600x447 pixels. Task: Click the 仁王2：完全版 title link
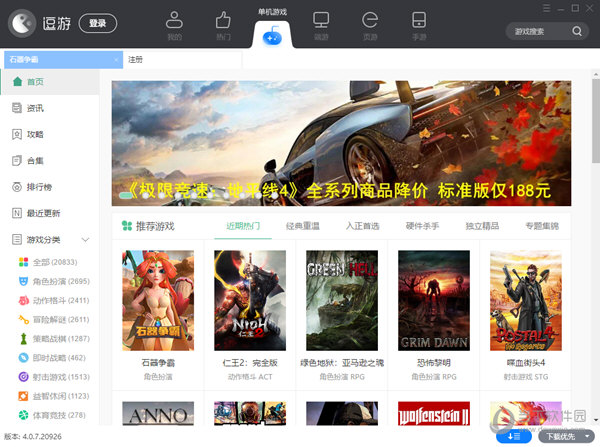(x=250, y=363)
